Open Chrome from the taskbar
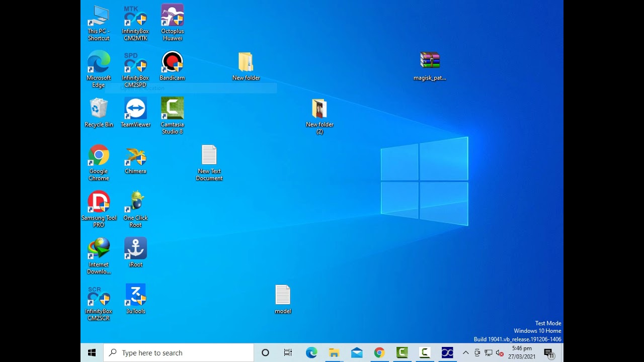Viewport: 644px width, 362px height. pos(379,353)
